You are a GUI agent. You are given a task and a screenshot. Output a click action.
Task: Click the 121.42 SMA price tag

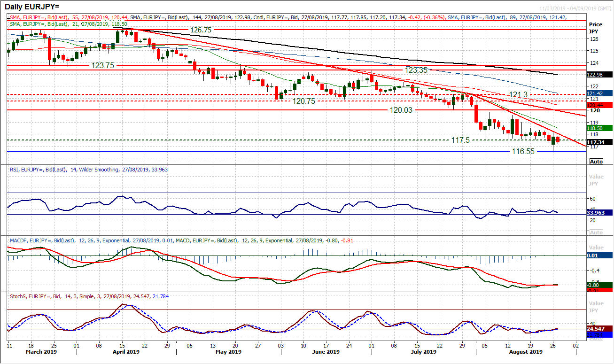click(x=600, y=93)
